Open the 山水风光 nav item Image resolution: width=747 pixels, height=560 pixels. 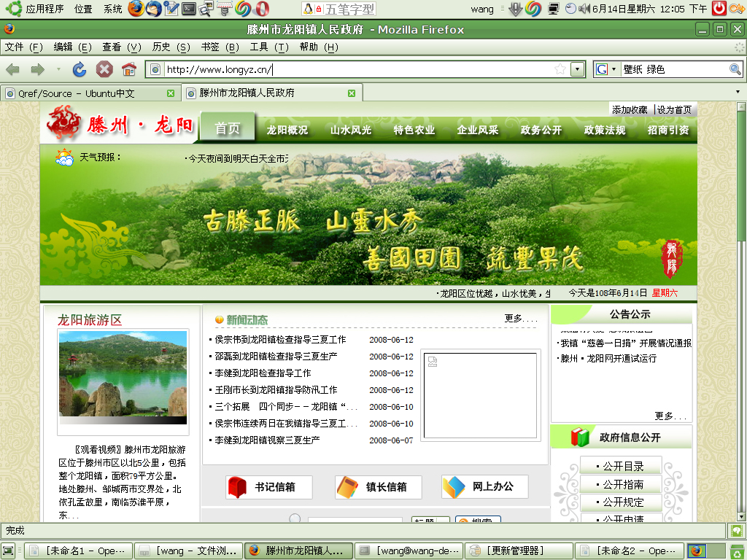point(351,130)
